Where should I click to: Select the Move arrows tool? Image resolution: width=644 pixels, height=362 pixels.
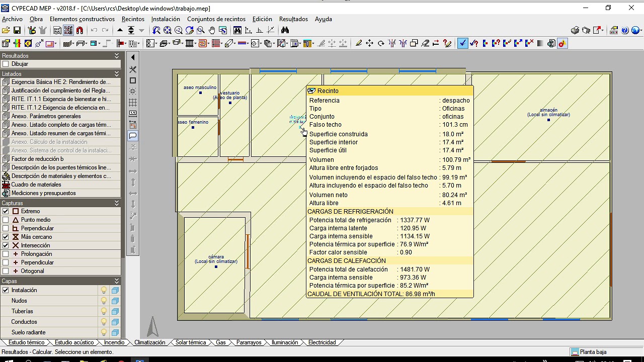(369, 44)
